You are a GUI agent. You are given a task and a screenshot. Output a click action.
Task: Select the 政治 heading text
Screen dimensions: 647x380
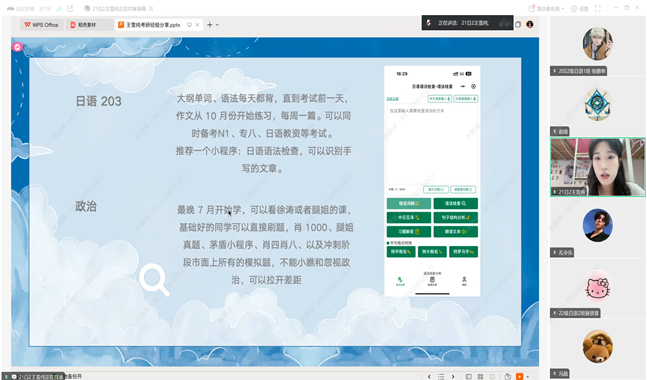click(86, 206)
